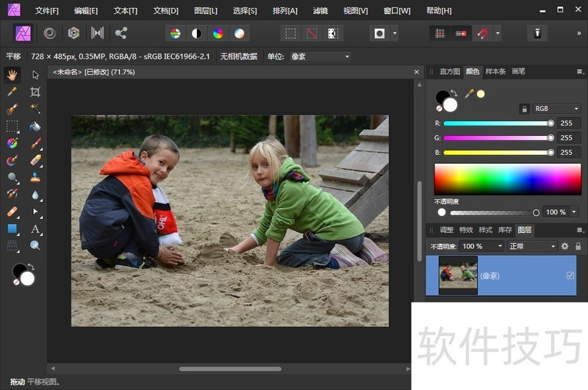Toggle the layer lock in Layers panel
The width and height of the screenshot is (588, 390).
click(x=578, y=247)
